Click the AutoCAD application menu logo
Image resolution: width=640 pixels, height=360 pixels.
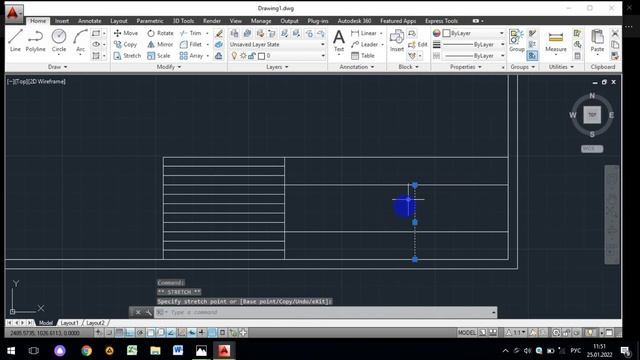(x=13, y=14)
